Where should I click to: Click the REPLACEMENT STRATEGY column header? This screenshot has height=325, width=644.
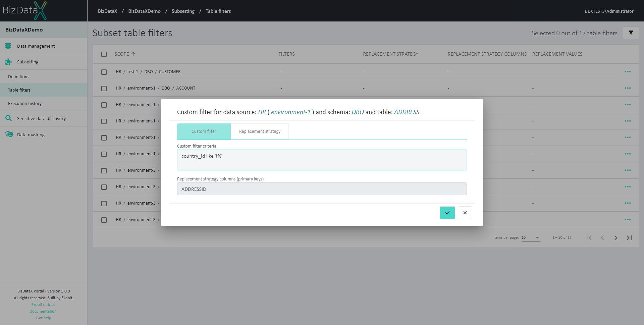click(390, 54)
